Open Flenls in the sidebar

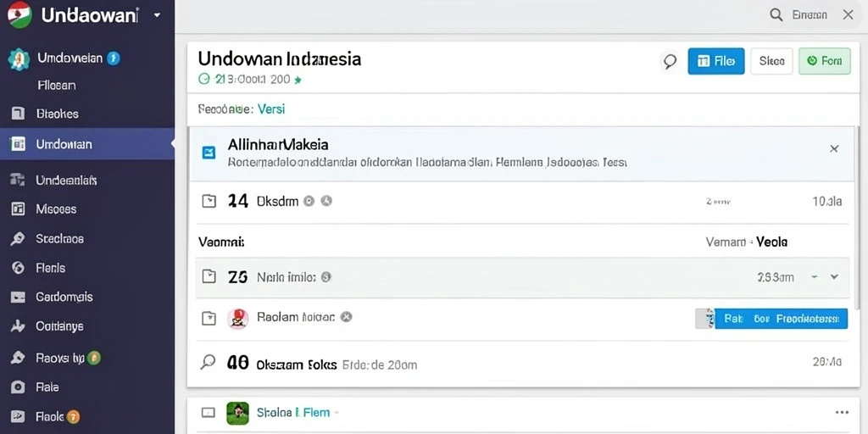tap(50, 268)
